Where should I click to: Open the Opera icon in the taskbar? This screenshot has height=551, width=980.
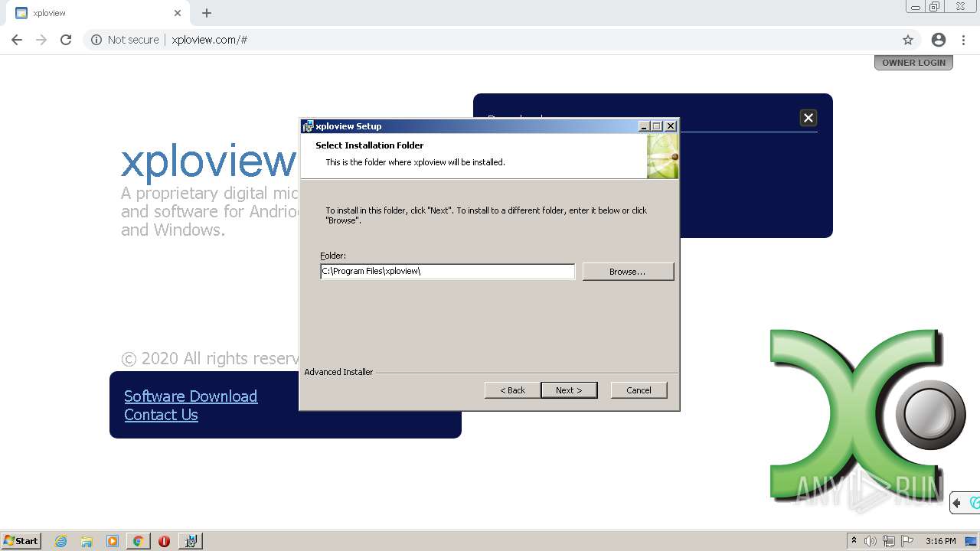coord(164,541)
